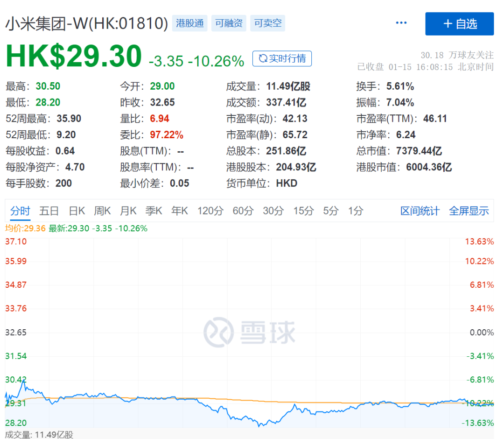
Task: Click the 最小价差 value 0.05
Action: click(179, 183)
